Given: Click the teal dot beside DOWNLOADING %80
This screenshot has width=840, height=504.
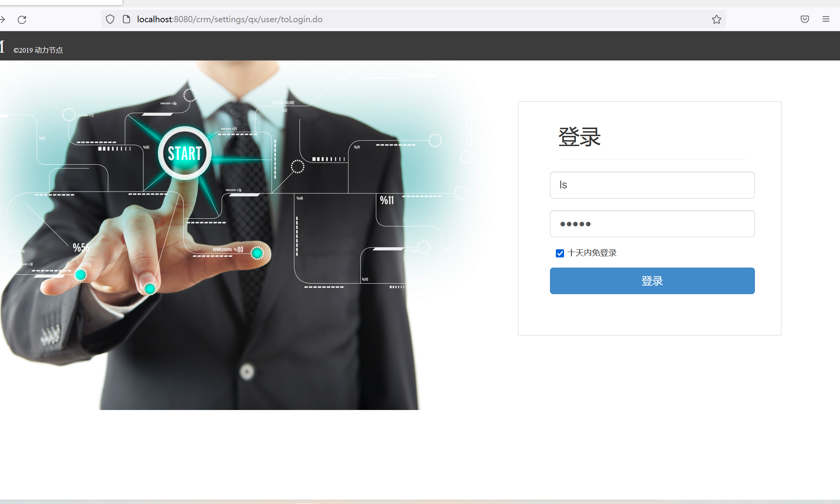Looking at the screenshot, I should (x=257, y=254).
